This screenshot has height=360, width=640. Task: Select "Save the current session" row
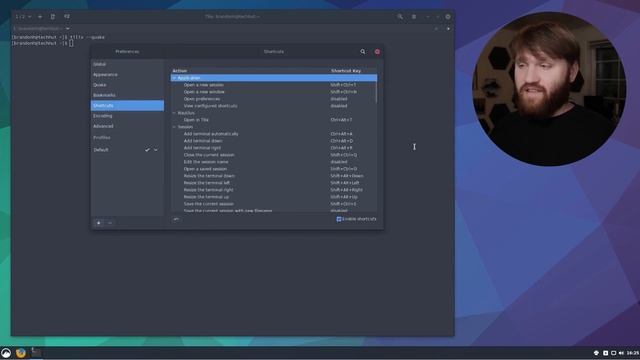pos(273,204)
